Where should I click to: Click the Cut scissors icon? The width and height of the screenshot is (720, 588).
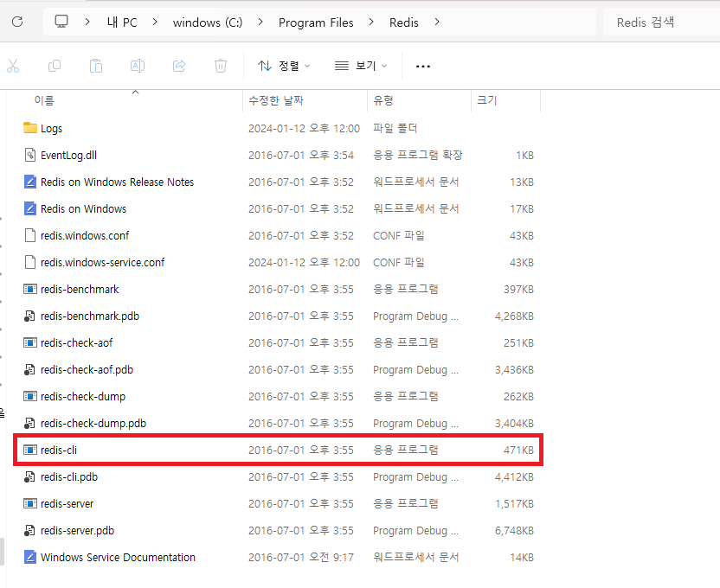click(x=13, y=66)
